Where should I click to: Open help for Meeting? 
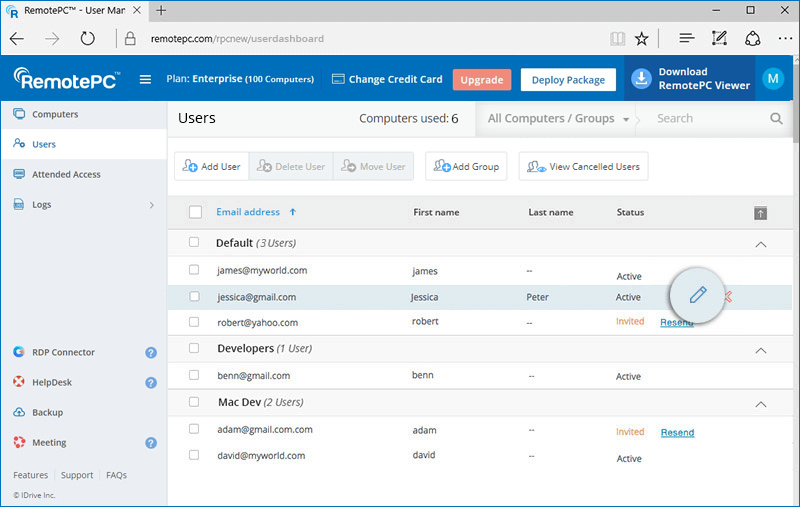click(x=151, y=443)
